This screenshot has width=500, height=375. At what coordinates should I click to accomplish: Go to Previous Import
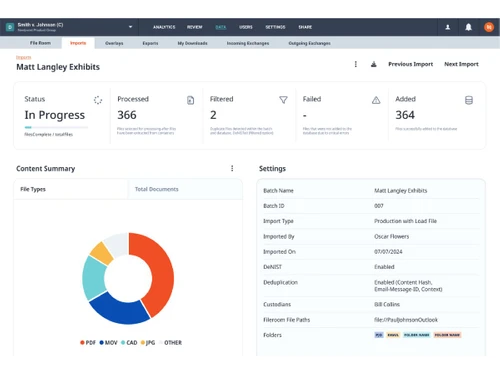(x=411, y=64)
